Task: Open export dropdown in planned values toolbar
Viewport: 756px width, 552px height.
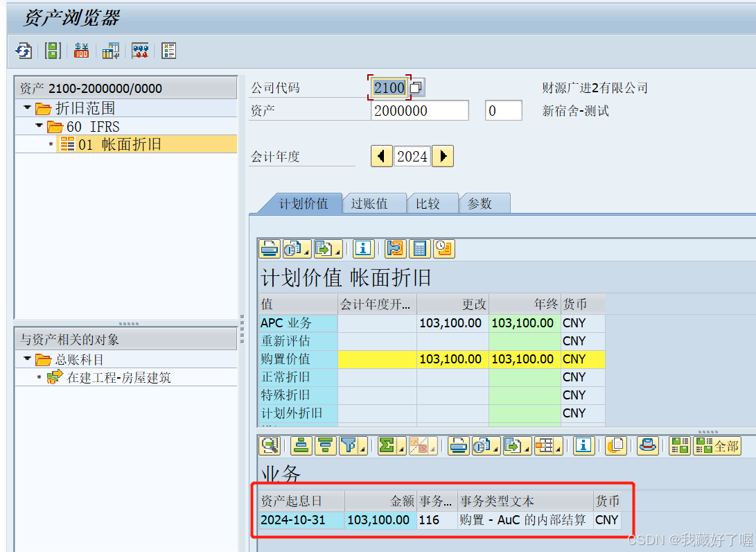Action: coord(328,249)
